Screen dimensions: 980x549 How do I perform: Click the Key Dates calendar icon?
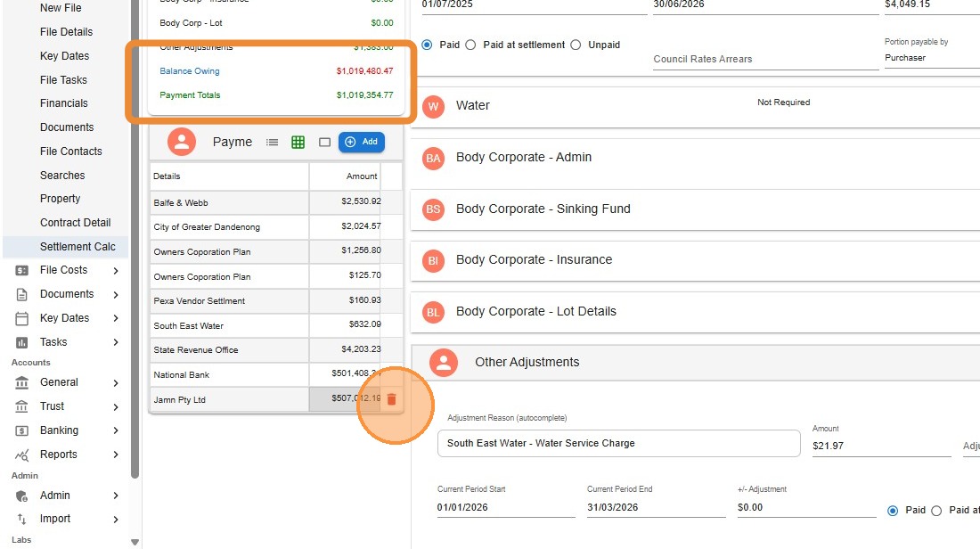[x=22, y=318]
